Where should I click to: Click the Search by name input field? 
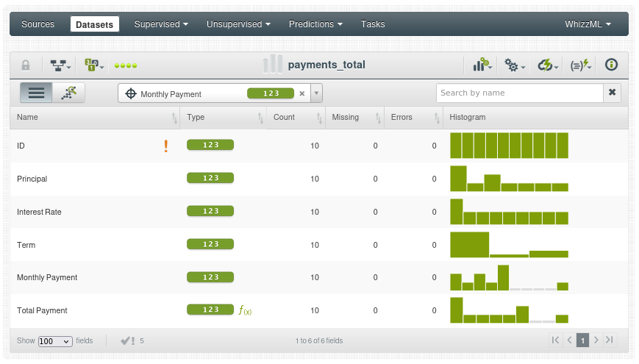[519, 93]
